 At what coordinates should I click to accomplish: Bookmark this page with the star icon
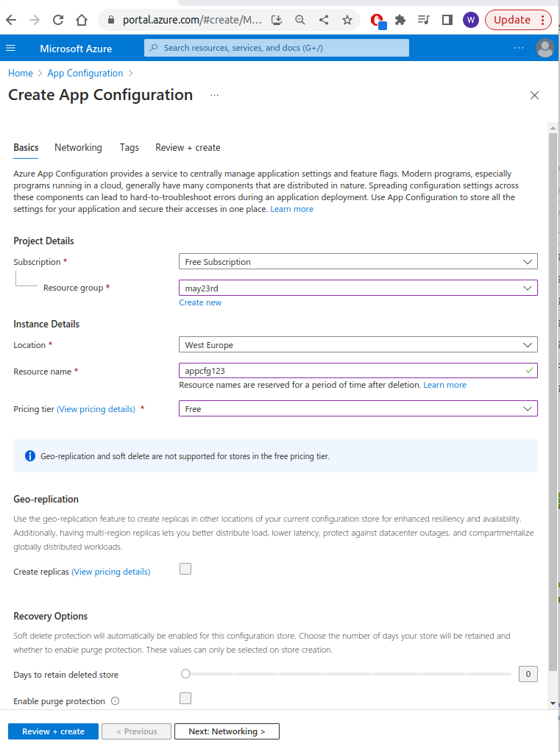tap(347, 20)
